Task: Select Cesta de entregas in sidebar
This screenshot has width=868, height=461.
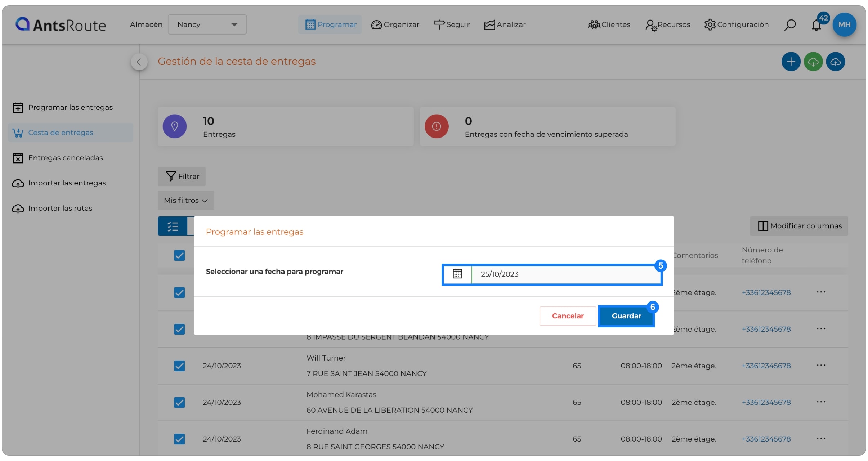Action: (70, 133)
